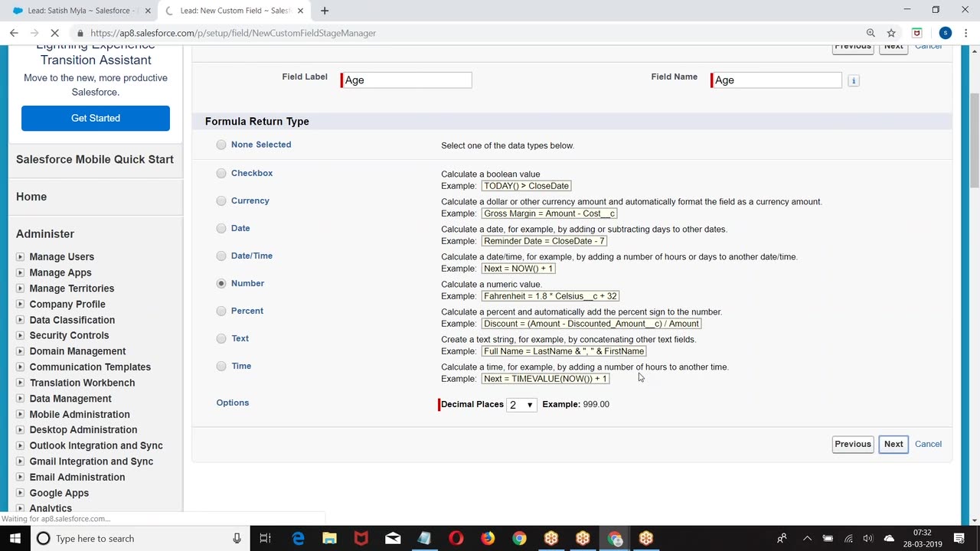
Task: Show hidden system tray icons
Action: tap(807, 538)
